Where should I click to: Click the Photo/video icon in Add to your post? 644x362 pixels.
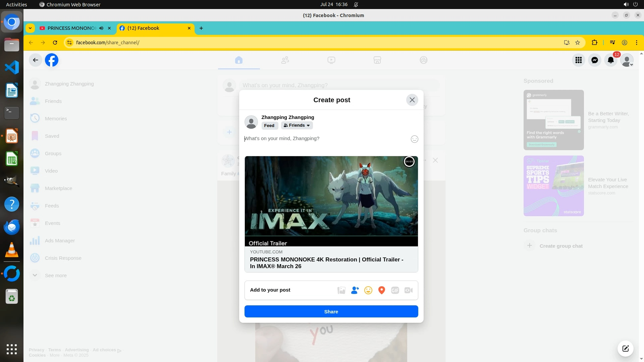coord(341,290)
